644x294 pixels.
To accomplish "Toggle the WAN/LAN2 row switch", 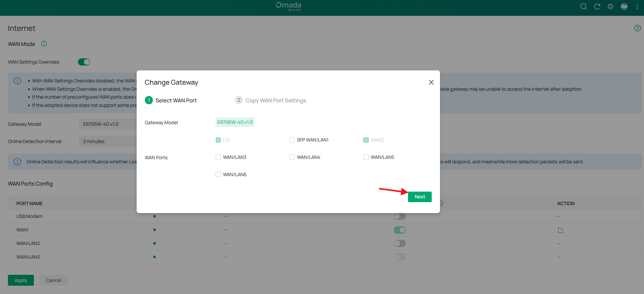I will pos(400,244).
